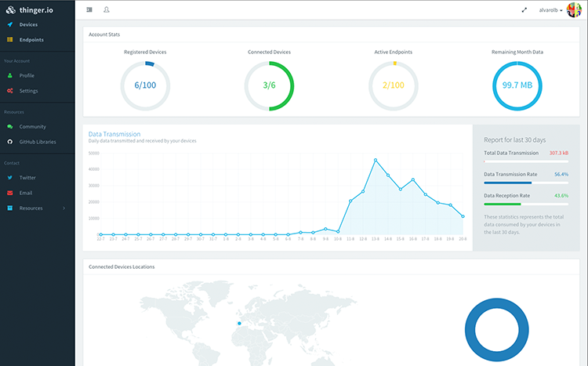This screenshot has height=366, width=588.
Task: Click the Community chat bubbles icon
Action: tap(10, 127)
